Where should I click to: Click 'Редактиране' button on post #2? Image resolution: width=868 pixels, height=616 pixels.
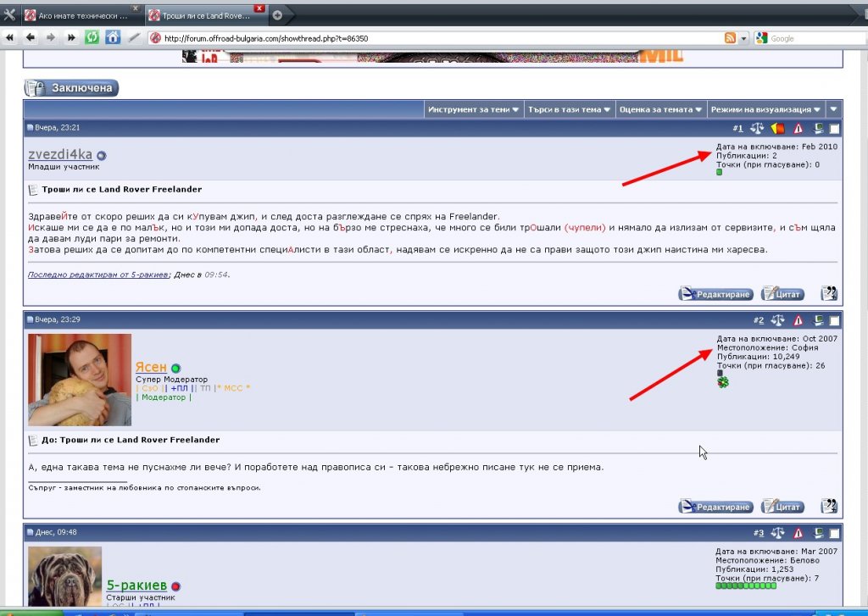tap(715, 507)
